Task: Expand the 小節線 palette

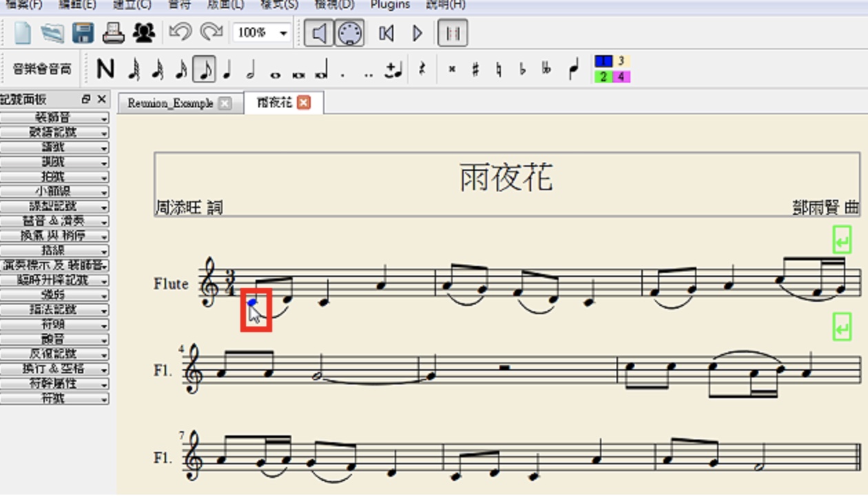Action: (54, 192)
